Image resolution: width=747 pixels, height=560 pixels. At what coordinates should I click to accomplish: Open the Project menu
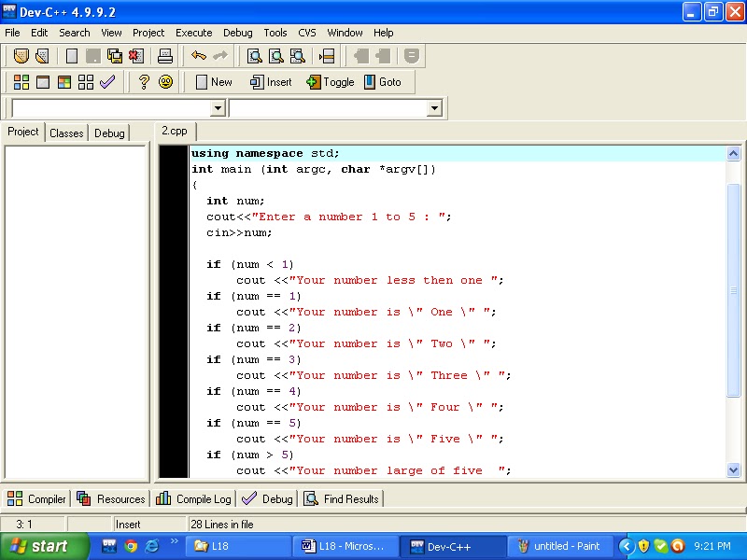pos(148,33)
